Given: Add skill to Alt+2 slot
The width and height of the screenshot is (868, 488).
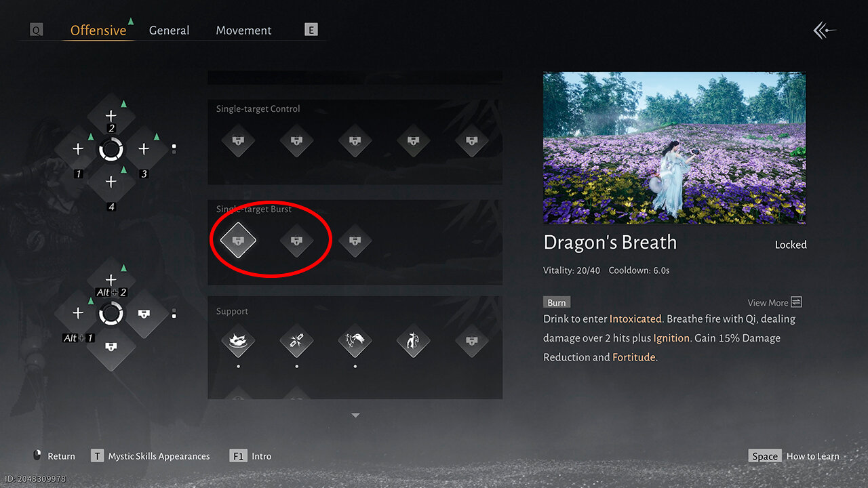Looking at the screenshot, I should pyautogui.click(x=111, y=280).
